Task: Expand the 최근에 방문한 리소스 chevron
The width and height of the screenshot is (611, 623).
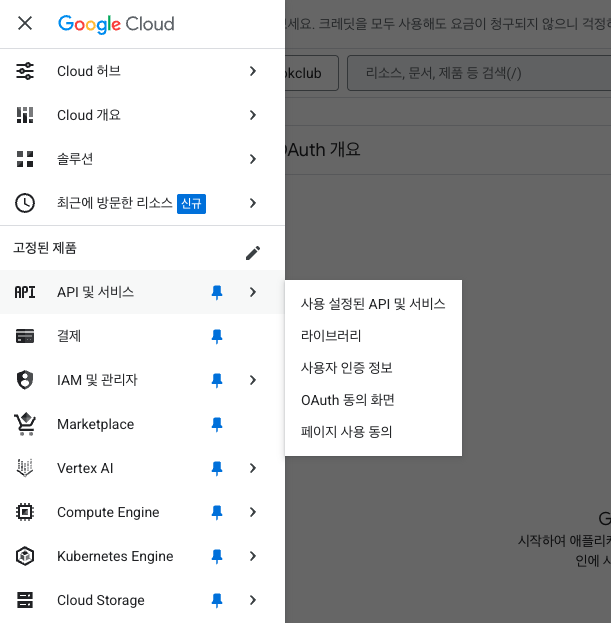Action: pyautogui.click(x=253, y=203)
